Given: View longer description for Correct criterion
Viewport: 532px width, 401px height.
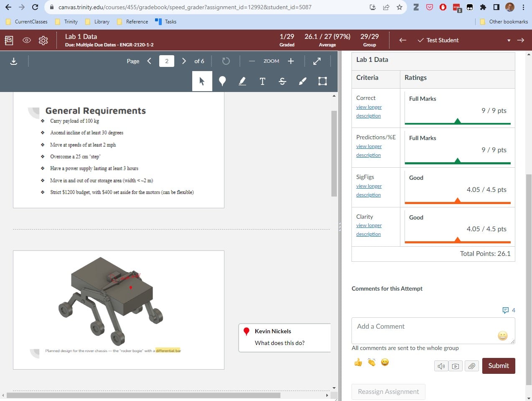Looking at the screenshot, I should (369, 111).
